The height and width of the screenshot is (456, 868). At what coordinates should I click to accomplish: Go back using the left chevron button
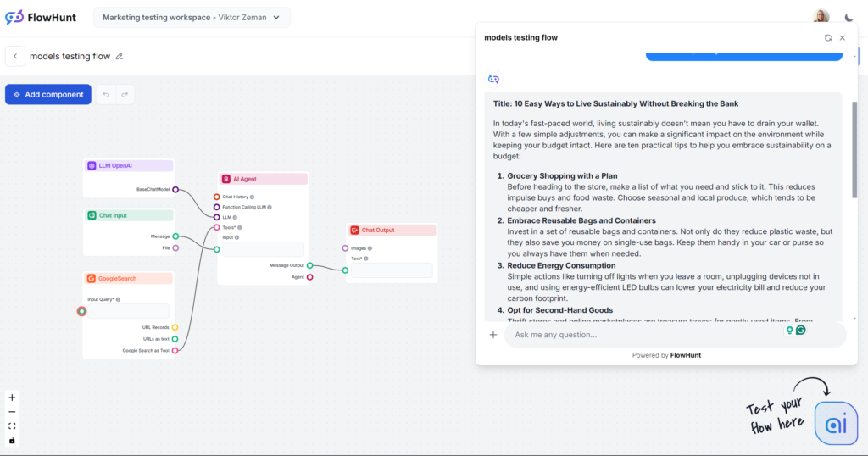pos(14,56)
